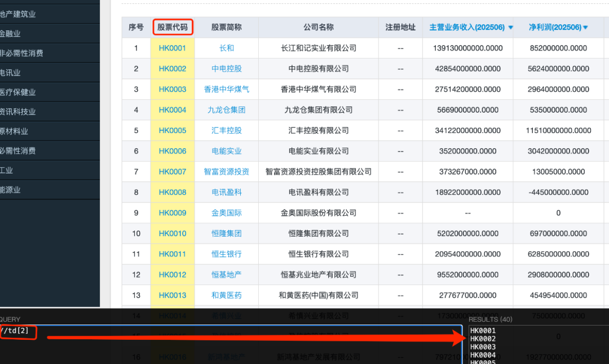Select net profit value 11510000000.0000
Viewport: 609px width, 364px height.
click(558, 130)
